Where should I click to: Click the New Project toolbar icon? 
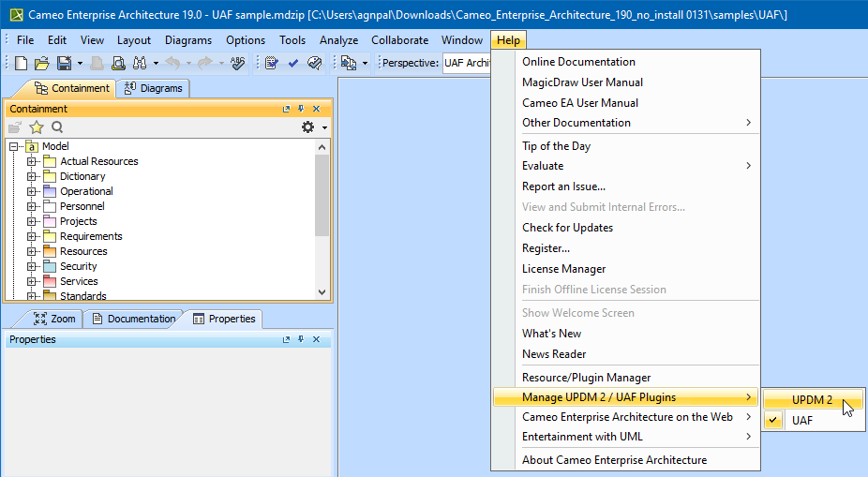click(21, 63)
